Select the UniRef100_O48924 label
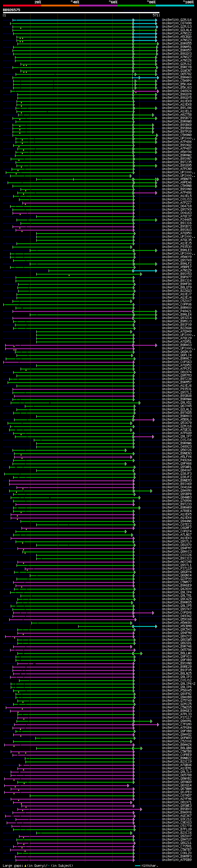Viewport: 197px width, 868px height. (177, 91)
